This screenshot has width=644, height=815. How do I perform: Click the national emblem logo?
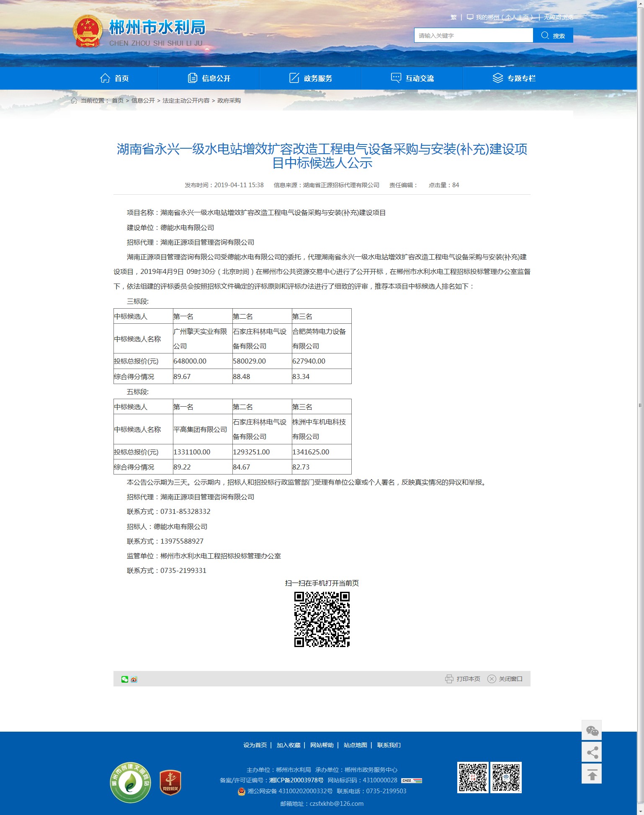88,31
